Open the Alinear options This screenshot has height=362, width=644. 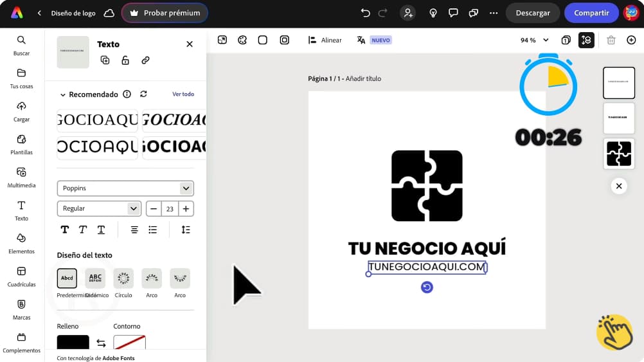click(x=325, y=41)
